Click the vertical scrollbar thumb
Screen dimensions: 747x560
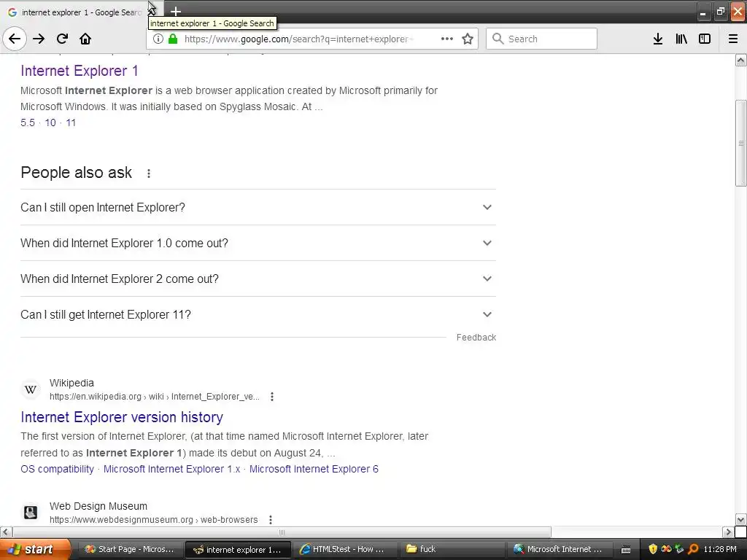(740, 143)
